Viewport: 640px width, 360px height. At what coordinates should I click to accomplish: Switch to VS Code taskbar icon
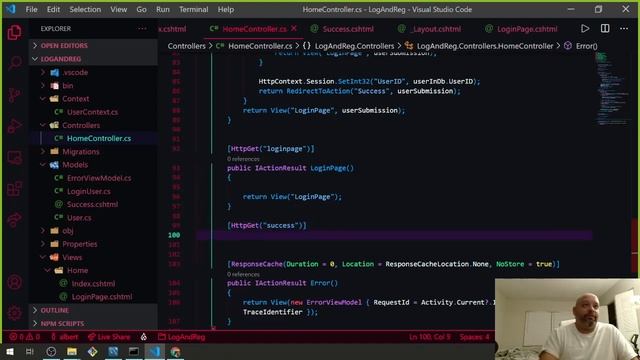click(154, 351)
